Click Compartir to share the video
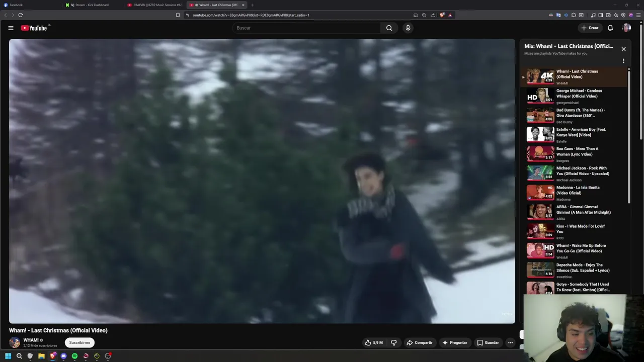 click(x=420, y=343)
